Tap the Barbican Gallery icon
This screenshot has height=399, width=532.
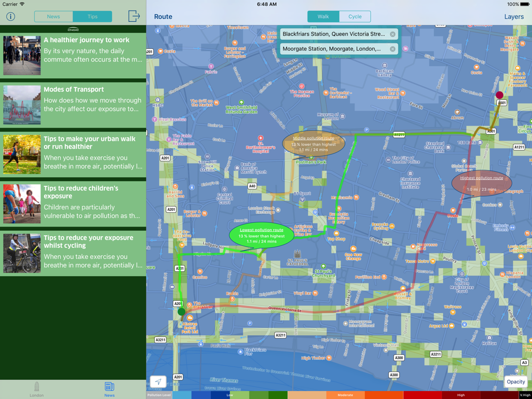(x=385, y=65)
